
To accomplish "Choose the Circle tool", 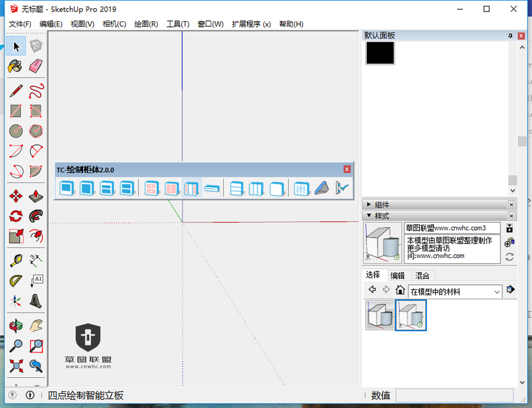I will point(16,131).
